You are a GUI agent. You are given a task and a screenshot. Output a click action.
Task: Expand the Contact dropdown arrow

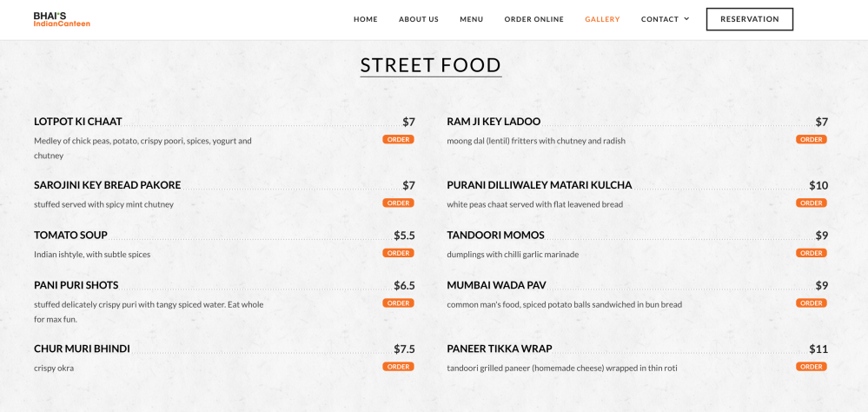click(x=686, y=19)
